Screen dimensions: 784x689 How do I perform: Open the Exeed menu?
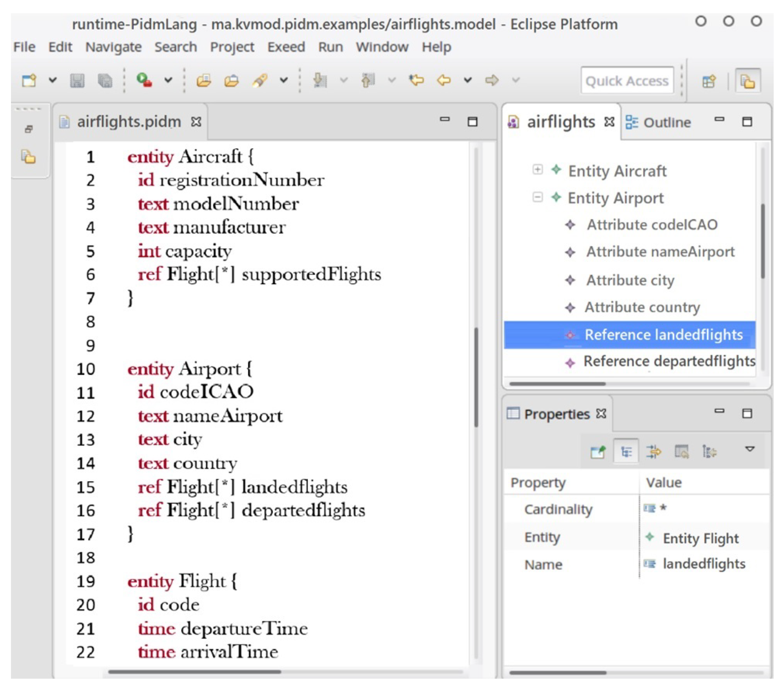tap(286, 47)
